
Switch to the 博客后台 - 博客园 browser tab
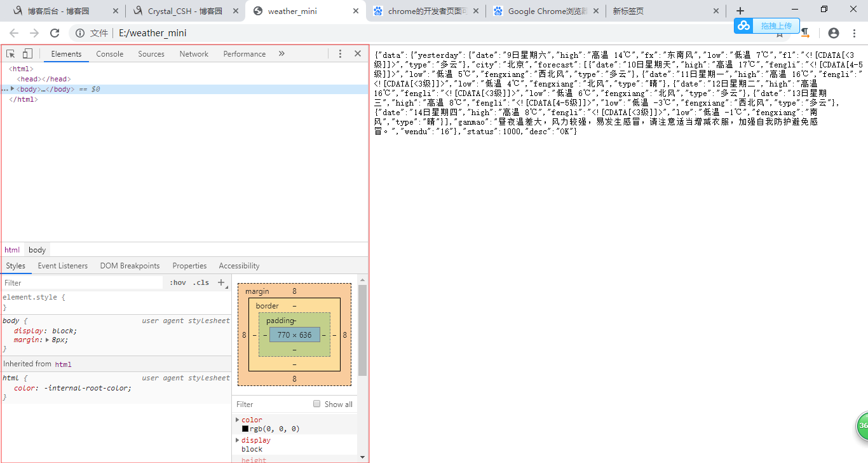[x=58, y=11]
